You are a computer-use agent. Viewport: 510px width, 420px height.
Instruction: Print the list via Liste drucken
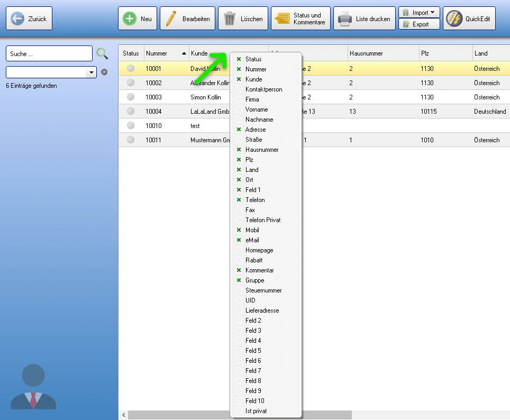click(365, 19)
